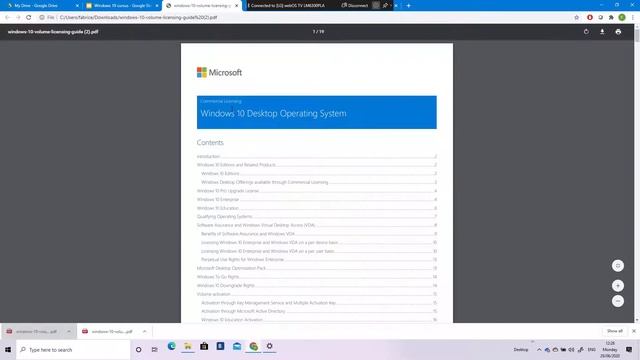This screenshot has width=640, height=360.
Task: Open the Introduction contents entry
Action: 316,156
